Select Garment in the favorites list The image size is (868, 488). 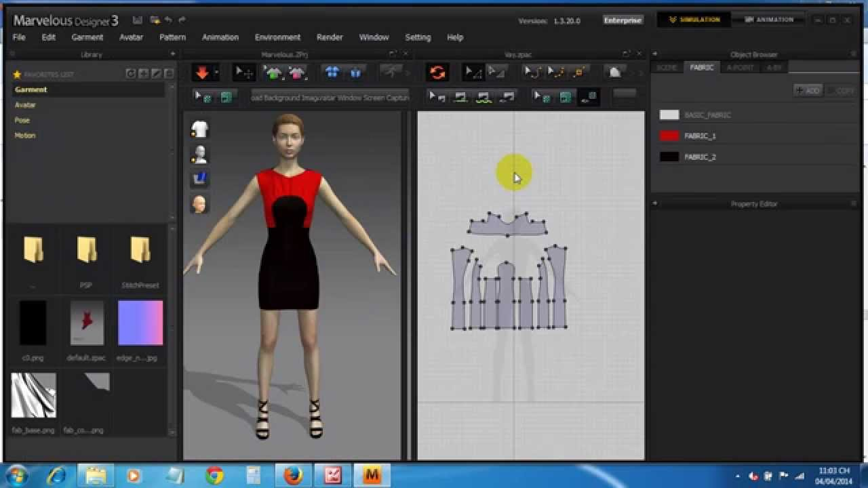click(88, 89)
